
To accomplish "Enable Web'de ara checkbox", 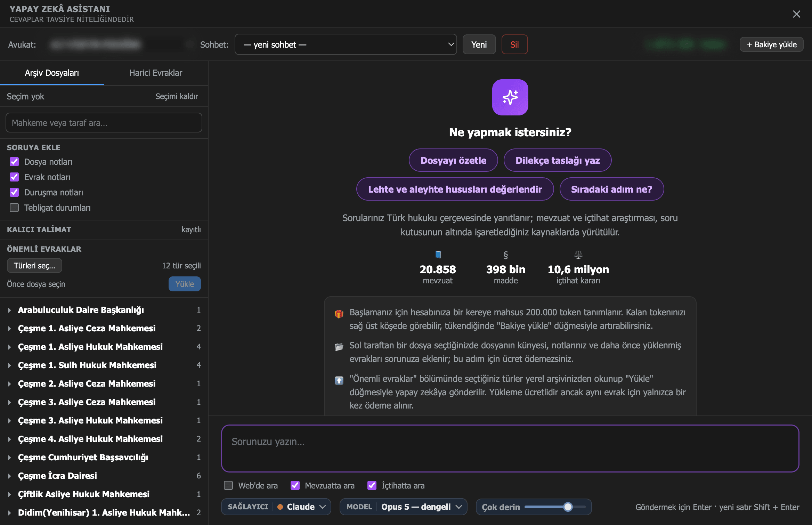I will [x=228, y=485].
